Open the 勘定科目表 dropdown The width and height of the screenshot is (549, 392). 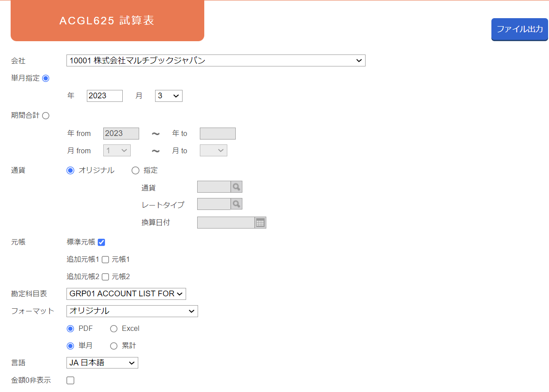pyautogui.click(x=126, y=294)
